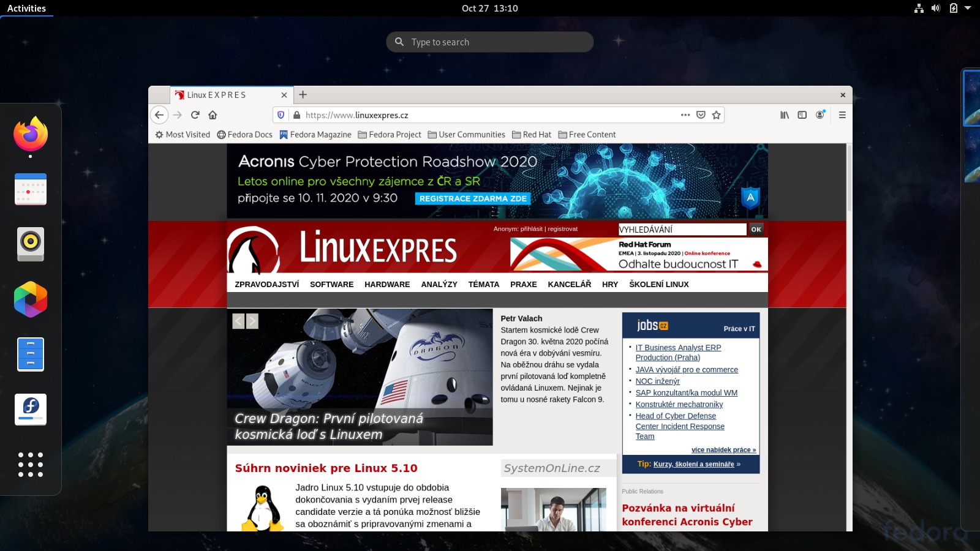Open the Files manager in dock
The image size is (980, 551).
[x=31, y=354]
